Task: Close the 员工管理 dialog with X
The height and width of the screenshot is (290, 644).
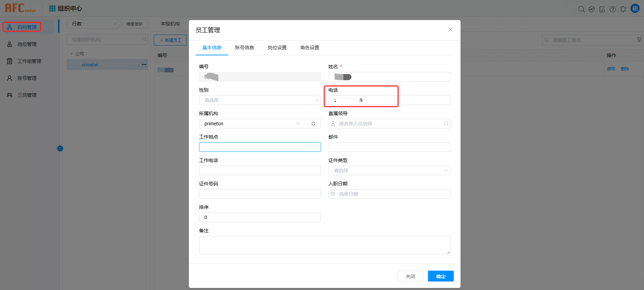Action: [x=450, y=30]
